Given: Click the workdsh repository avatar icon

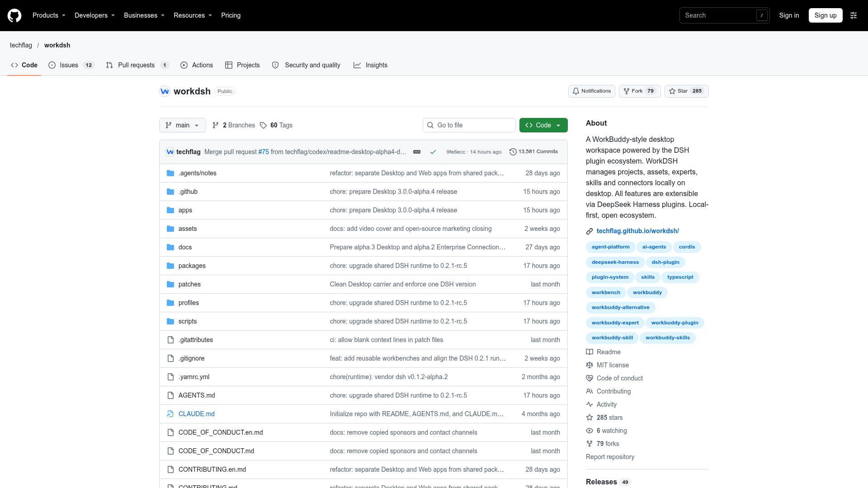Looking at the screenshot, I should [x=165, y=91].
